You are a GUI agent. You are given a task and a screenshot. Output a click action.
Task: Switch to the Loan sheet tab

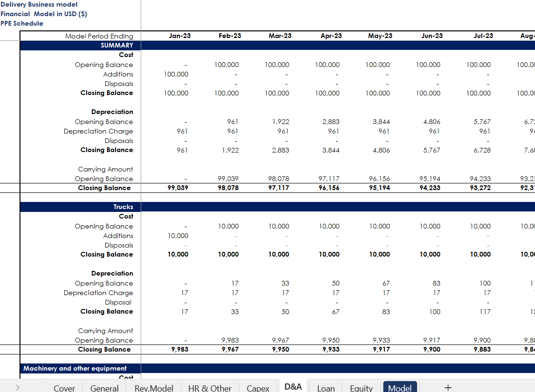click(326, 388)
